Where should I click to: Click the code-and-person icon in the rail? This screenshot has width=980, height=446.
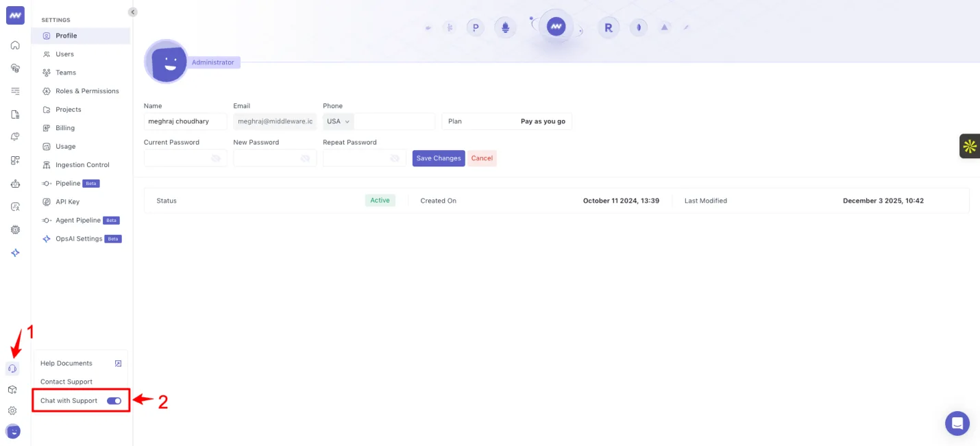coord(15,207)
